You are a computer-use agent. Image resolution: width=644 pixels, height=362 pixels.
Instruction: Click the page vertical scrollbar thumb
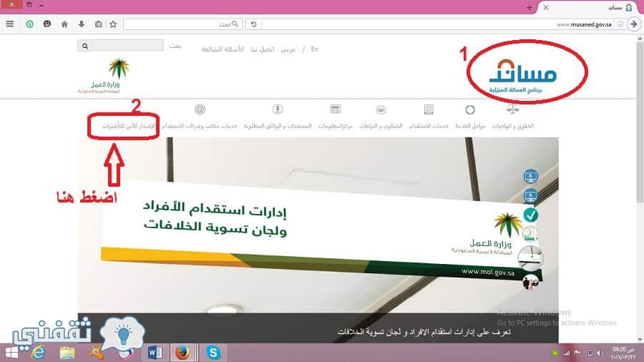[640, 122]
